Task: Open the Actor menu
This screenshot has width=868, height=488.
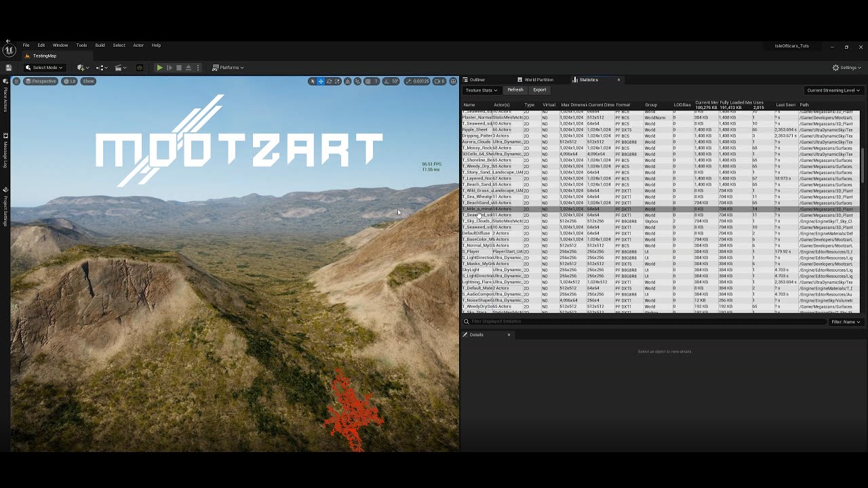Action: pyautogui.click(x=138, y=45)
